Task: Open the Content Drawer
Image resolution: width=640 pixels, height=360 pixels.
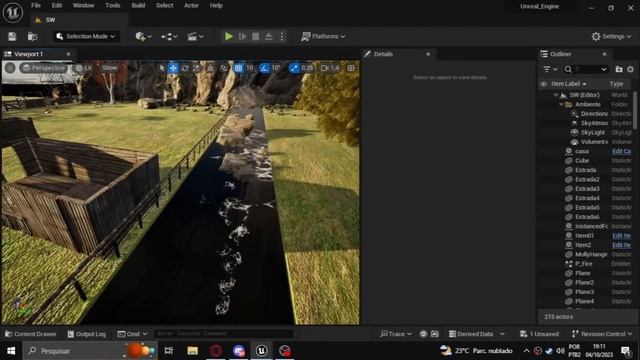Action: pyautogui.click(x=31, y=334)
